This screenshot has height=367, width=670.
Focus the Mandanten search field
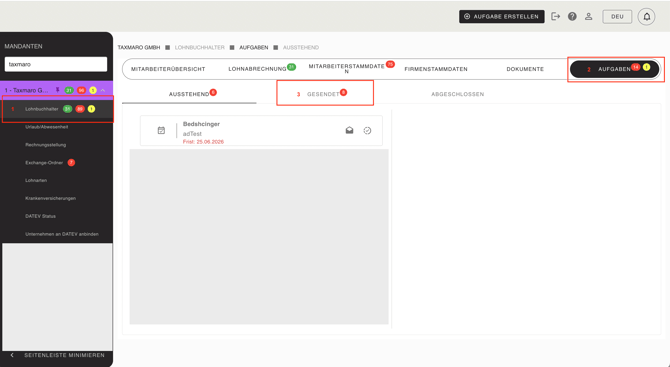56,64
